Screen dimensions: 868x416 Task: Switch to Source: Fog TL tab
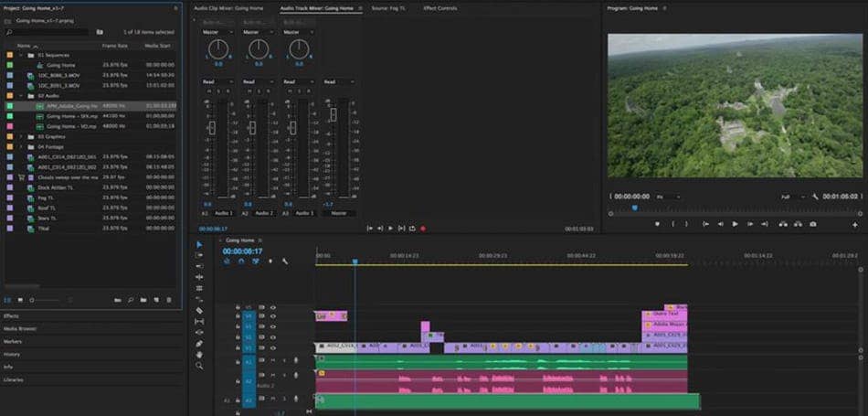click(x=388, y=8)
